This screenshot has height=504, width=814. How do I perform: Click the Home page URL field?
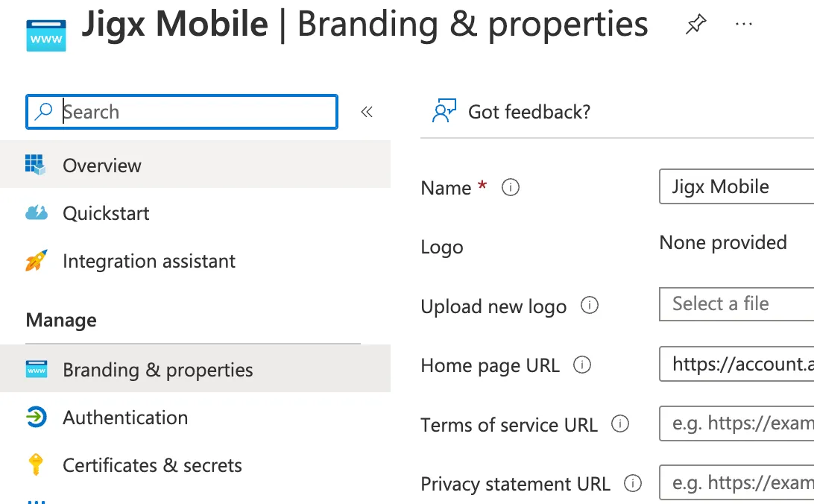736,364
